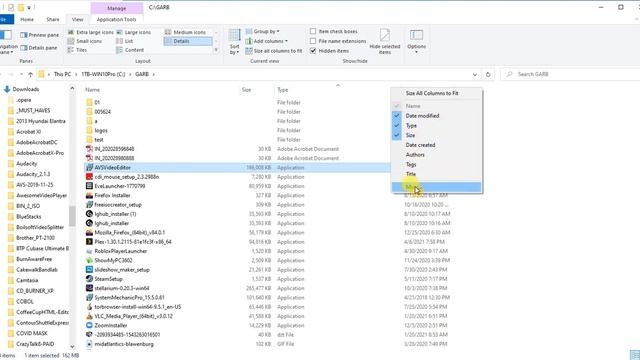Click the torbrowser-install file icon
Image resolution: width=640 pixels, height=360 pixels.
click(x=89, y=307)
